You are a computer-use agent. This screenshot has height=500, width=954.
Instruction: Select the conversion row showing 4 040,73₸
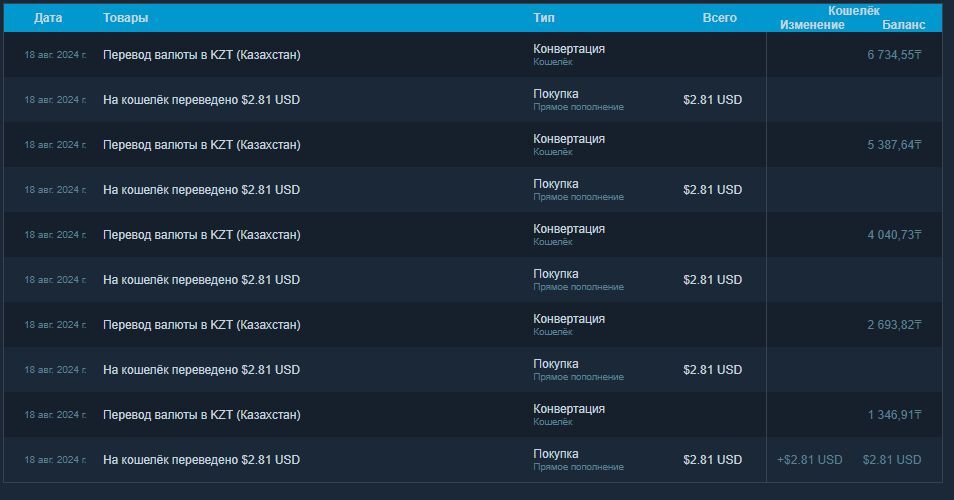click(x=893, y=235)
